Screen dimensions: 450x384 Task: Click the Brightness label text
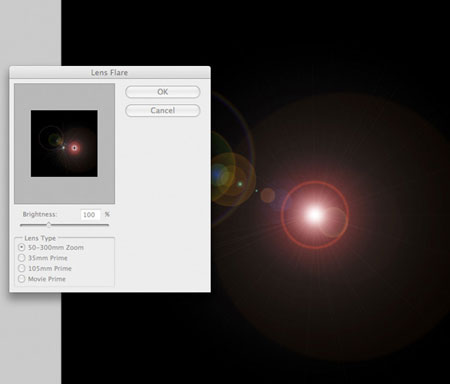tap(40, 214)
